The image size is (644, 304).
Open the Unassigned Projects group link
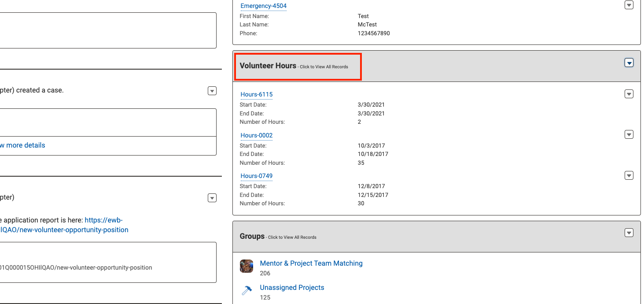coord(292,287)
